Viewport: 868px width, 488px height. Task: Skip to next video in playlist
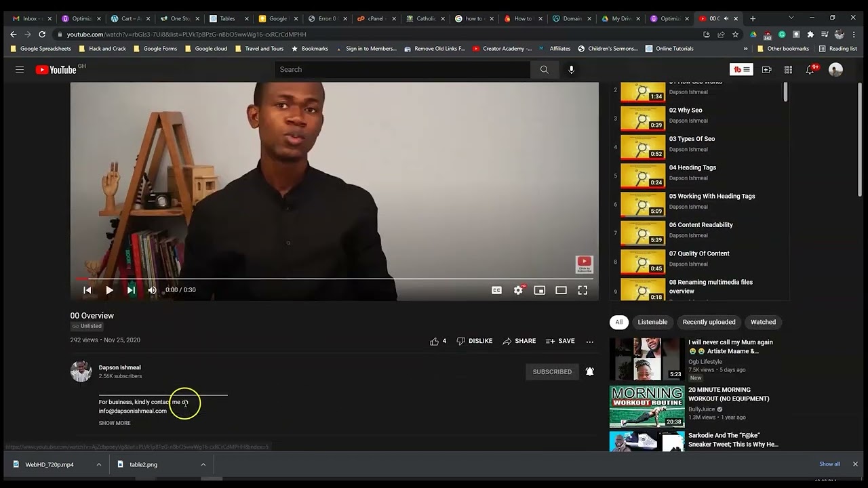[131, 290]
